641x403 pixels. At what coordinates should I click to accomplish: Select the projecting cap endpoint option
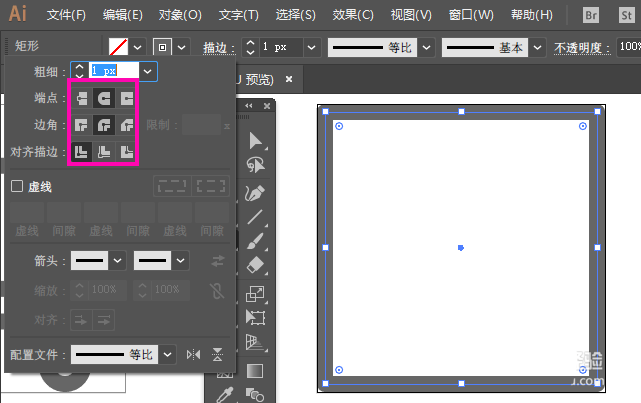[x=127, y=99]
